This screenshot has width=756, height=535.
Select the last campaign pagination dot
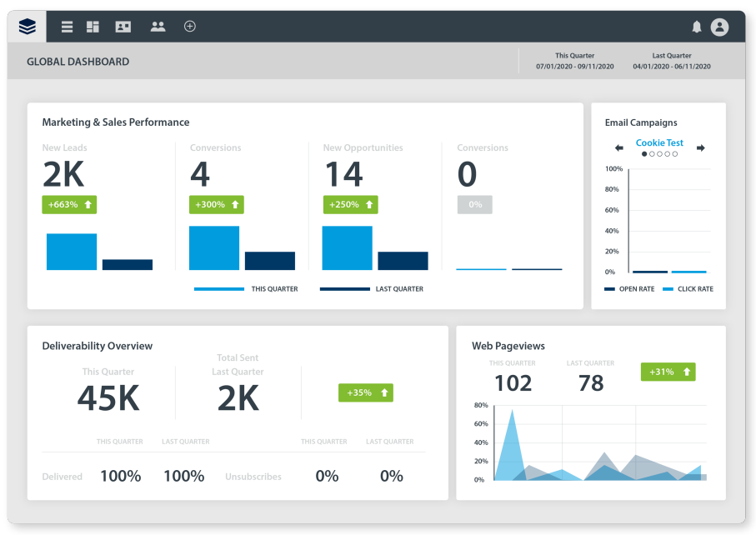[x=675, y=154]
